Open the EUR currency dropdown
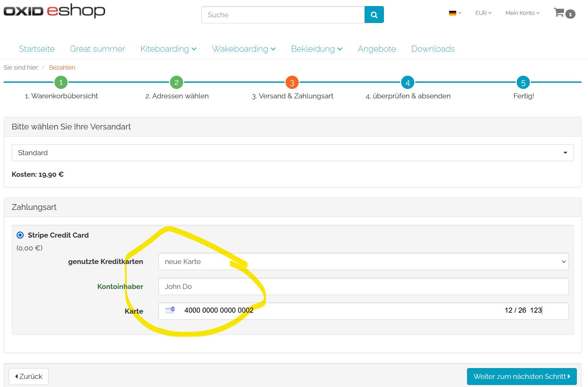This screenshot has width=588, height=387. point(483,13)
